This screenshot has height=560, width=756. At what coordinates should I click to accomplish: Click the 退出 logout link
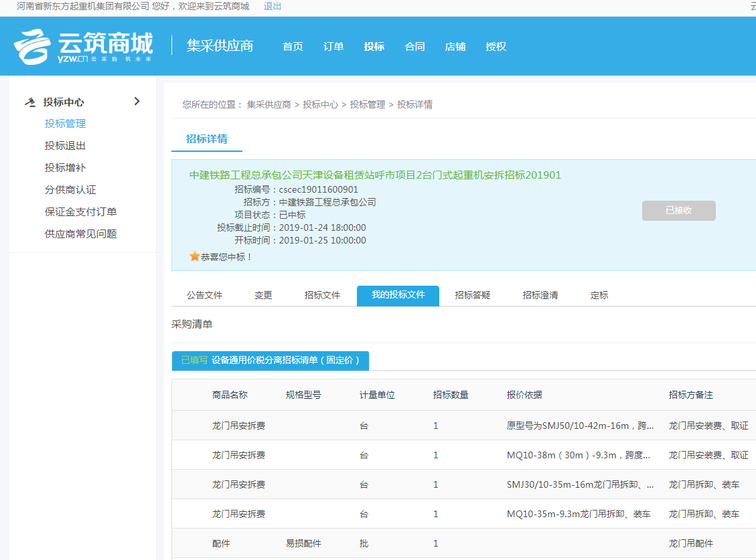click(273, 6)
